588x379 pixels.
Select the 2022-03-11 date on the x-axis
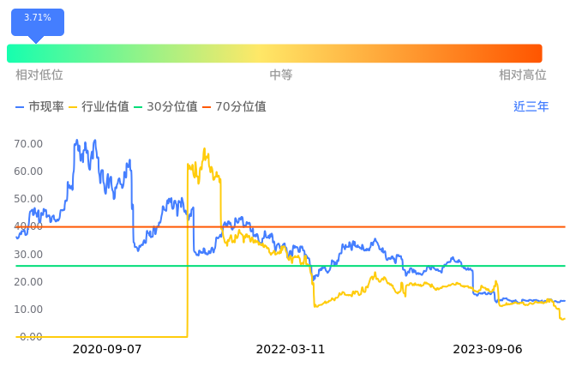(x=291, y=350)
